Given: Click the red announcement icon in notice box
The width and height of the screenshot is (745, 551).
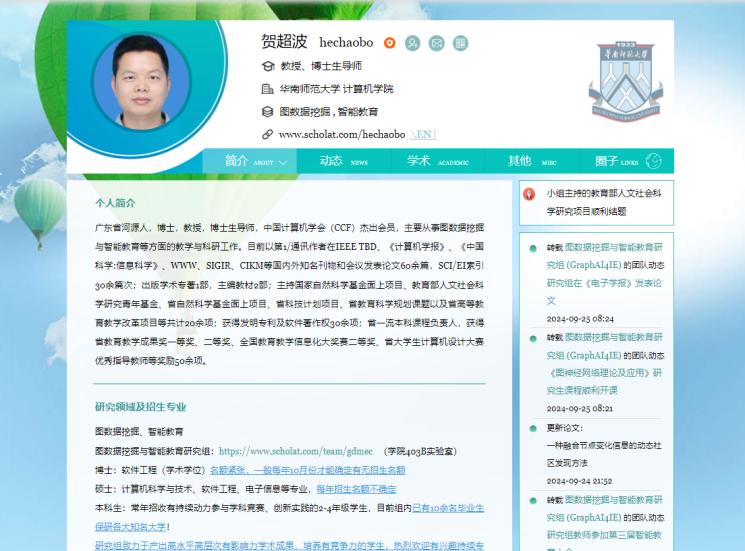Looking at the screenshot, I should point(529,194).
